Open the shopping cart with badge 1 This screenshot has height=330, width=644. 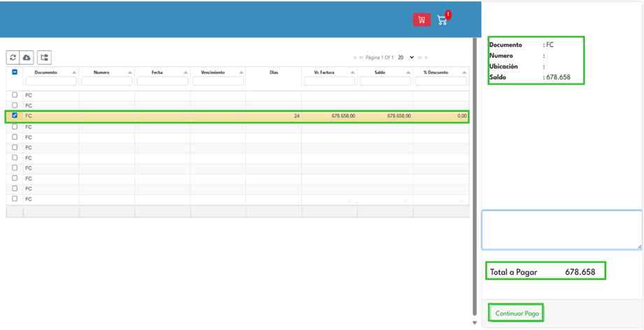coord(442,20)
